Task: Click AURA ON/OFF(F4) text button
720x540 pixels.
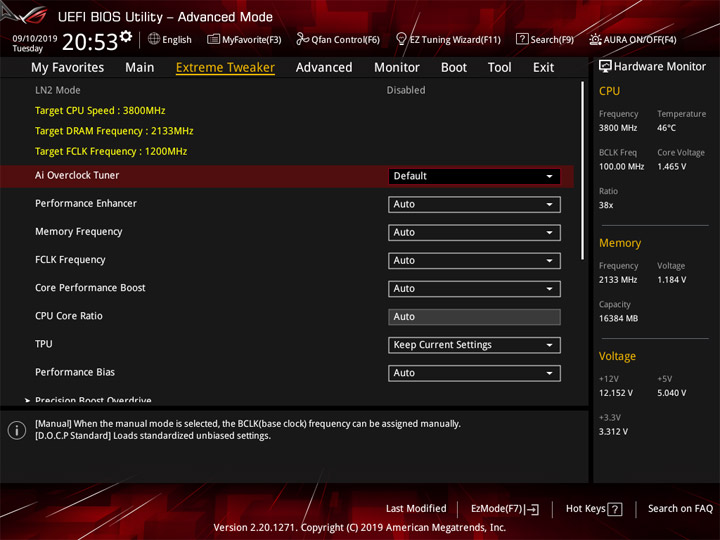Action: coord(640,40)
